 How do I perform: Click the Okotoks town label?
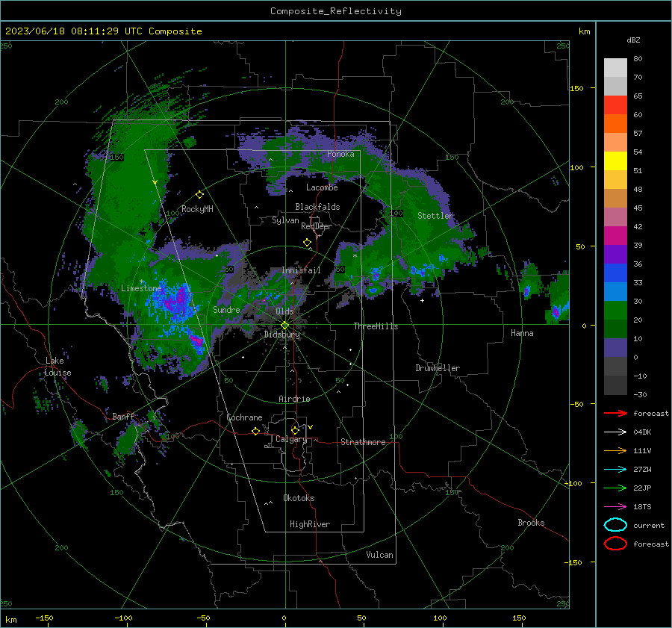point(299,498)
